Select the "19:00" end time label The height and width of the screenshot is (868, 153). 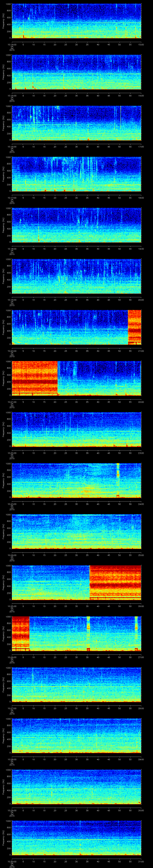tap(141, 248)
